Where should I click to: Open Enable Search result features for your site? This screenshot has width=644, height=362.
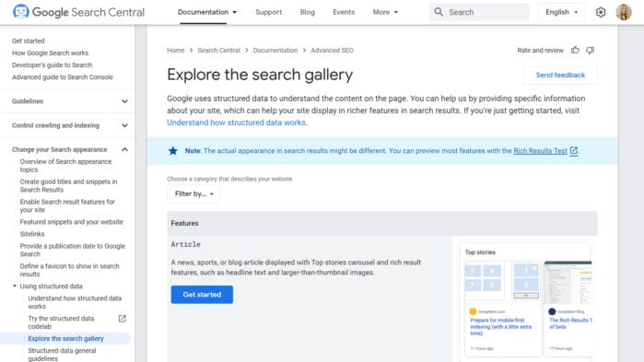tap(67, 205)
